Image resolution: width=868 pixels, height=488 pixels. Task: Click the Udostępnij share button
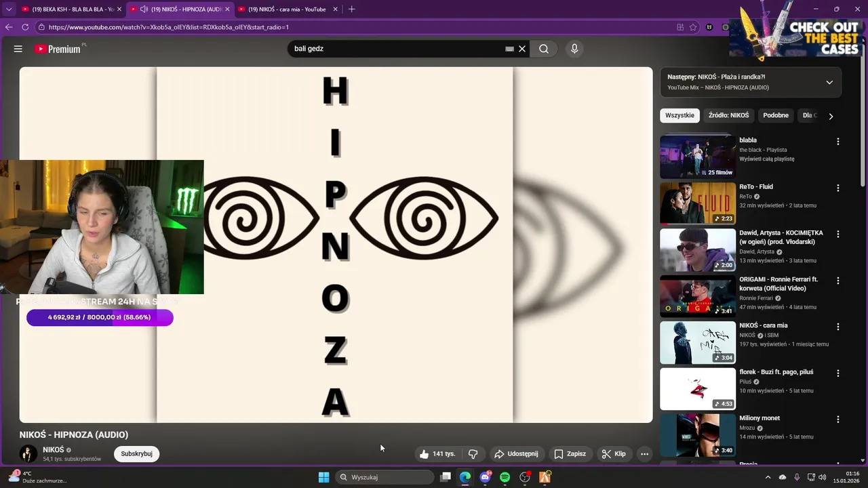tap(516, 454)
